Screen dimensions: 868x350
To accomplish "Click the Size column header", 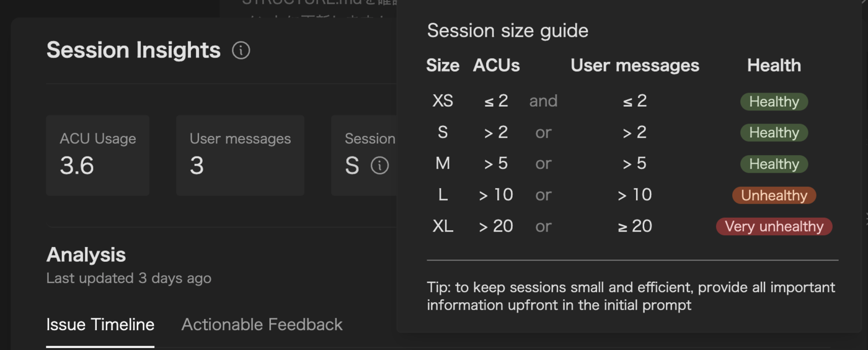I will coord(443,65).
